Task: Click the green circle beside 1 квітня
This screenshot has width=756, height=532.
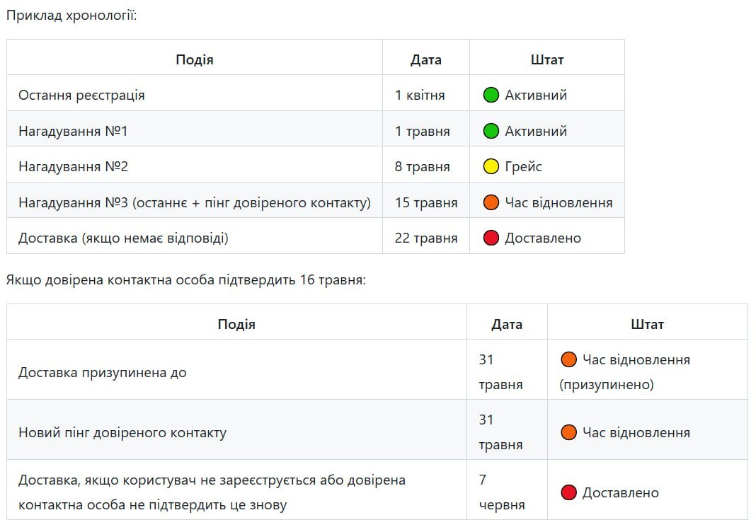Action: click(x=491, y=95)
